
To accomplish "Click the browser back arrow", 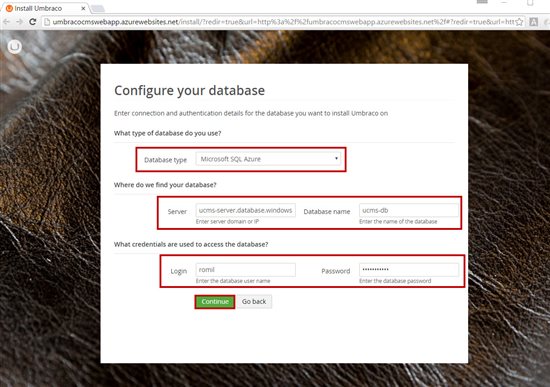I will [x=6, y=22].
